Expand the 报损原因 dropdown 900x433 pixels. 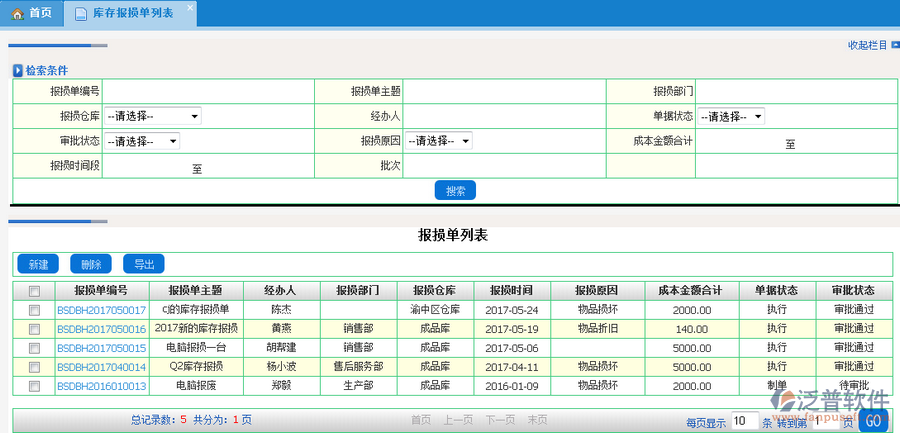438,141
